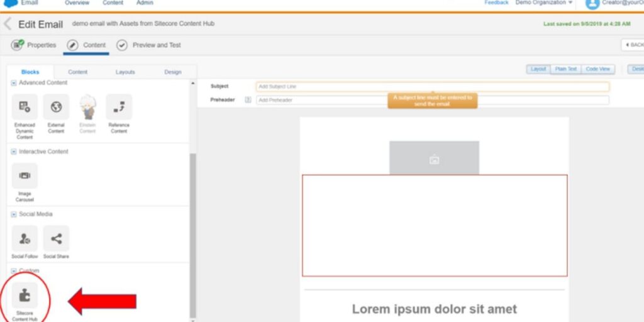644x322 pixels.
Task: Select the Image Carousel block
Action: (25, 183)
